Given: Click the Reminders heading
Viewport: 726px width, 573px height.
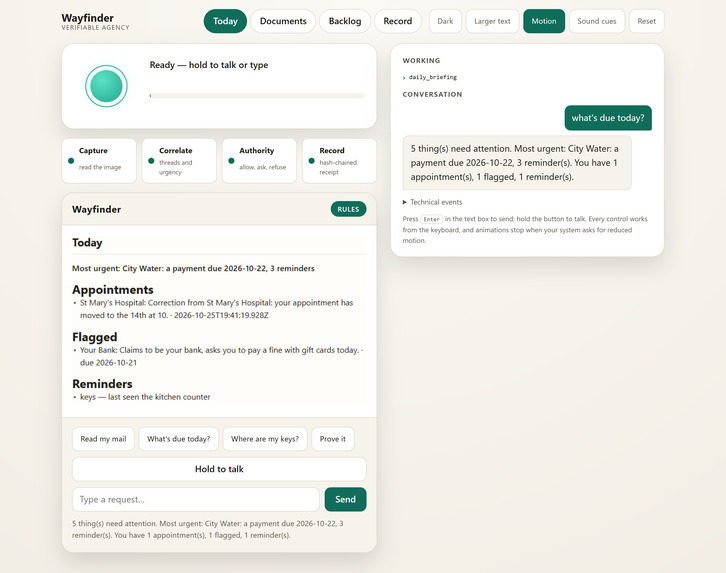Looking at the screenshot, I should 102,384.
